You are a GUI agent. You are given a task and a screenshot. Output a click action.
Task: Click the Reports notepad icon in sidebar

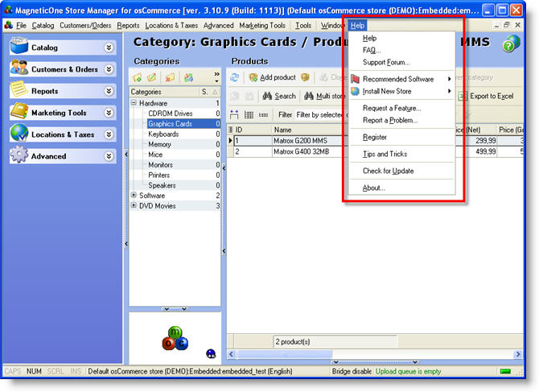tap(19, 91)
